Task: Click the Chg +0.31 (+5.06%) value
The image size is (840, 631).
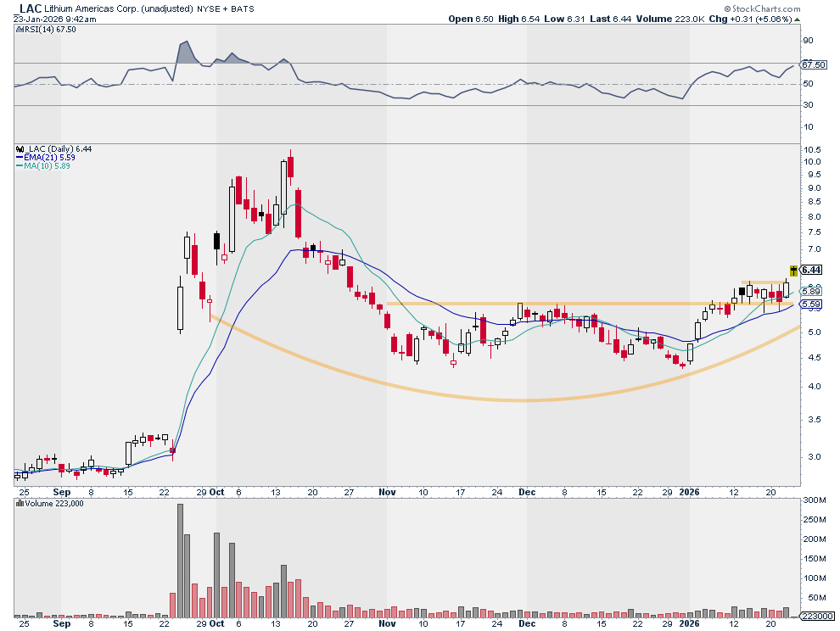Action: (x=751, y=19)
